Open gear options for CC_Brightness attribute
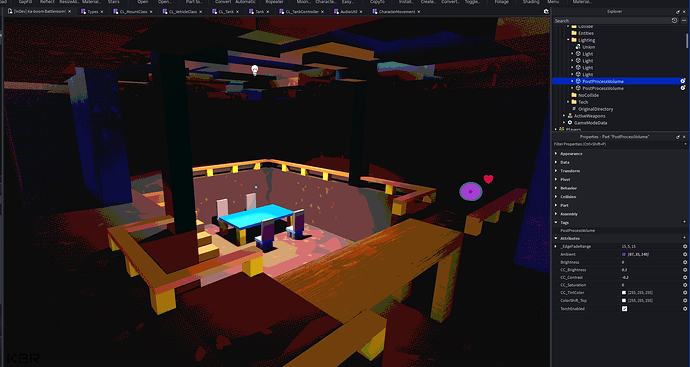The width and height of the screenshot is (690, 367). pyautogui.click(x=685, y=270)
